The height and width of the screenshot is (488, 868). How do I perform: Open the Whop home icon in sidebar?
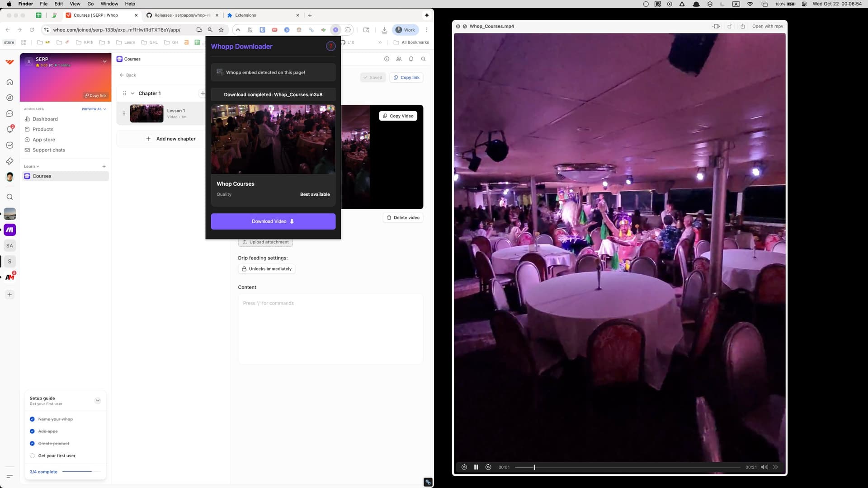9,82
